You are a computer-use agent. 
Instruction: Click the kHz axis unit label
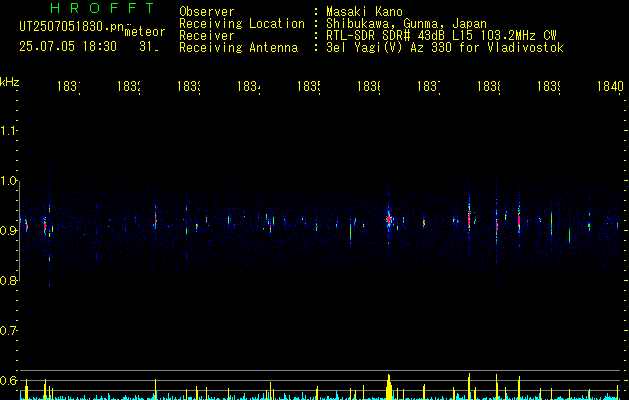pyautogui.click(x=10, y=82)
